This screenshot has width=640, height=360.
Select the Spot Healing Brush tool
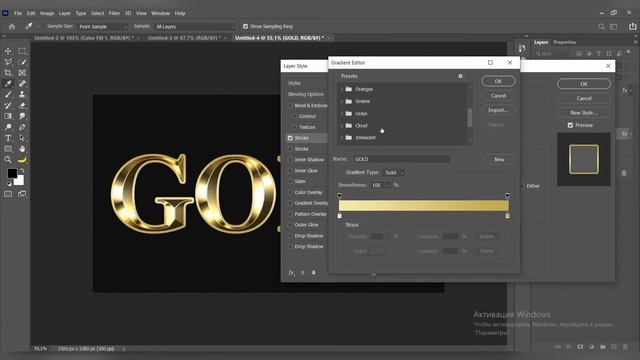tap(22, 84)
